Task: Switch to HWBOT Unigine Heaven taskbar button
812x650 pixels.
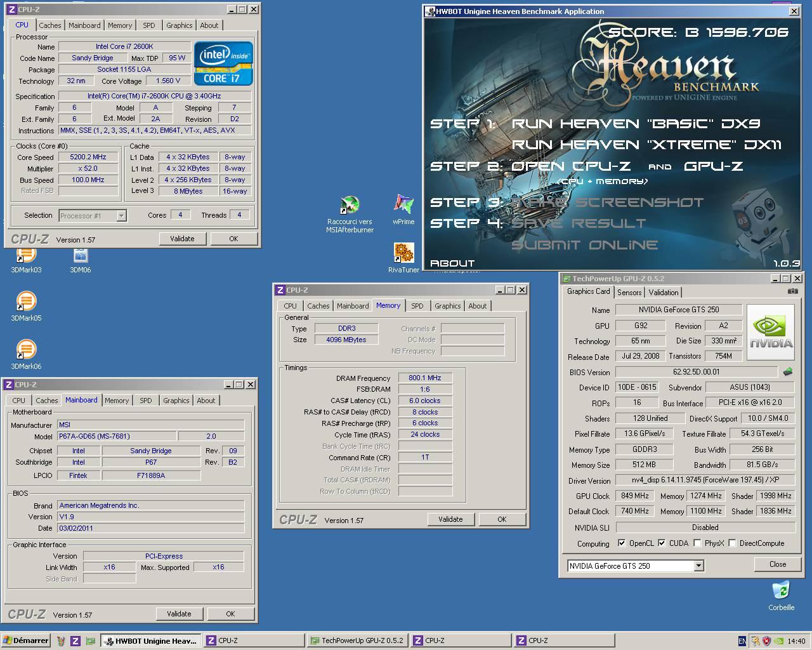Action: pos(151,641)
